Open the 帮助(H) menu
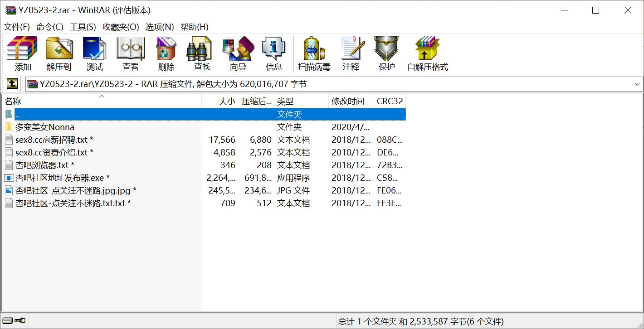 tap(195, 27)
